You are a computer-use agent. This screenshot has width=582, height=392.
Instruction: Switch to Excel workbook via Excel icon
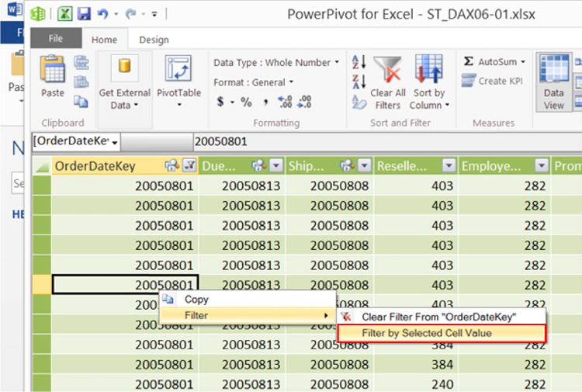point(66,15)
